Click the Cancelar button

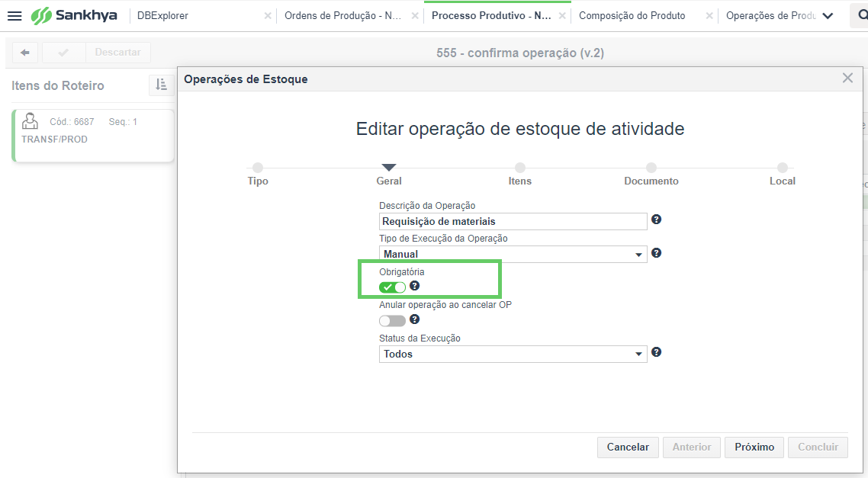click(x=628, y=447)
